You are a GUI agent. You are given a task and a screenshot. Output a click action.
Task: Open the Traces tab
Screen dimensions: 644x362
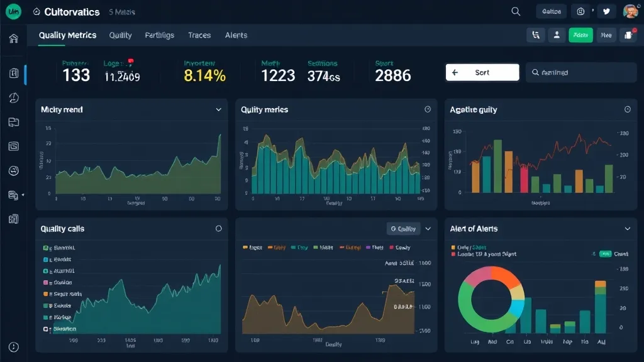[x=199, y=35]
